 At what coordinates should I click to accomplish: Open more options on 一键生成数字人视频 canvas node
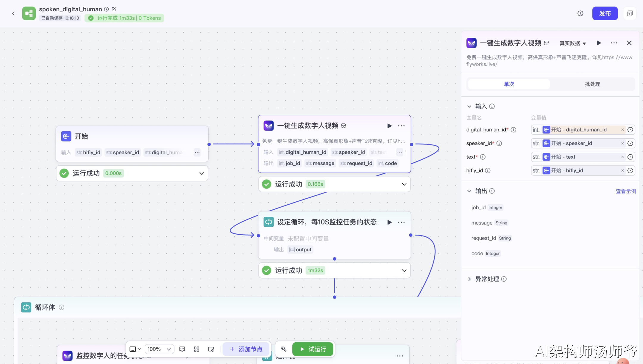401,126
